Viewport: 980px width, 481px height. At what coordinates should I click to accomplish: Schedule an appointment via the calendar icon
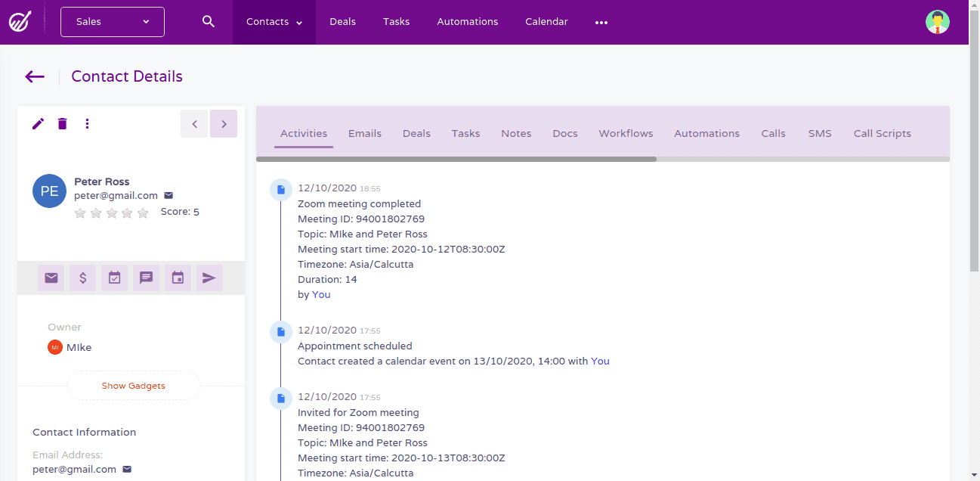pyautogui.click(x=178, y=278)
